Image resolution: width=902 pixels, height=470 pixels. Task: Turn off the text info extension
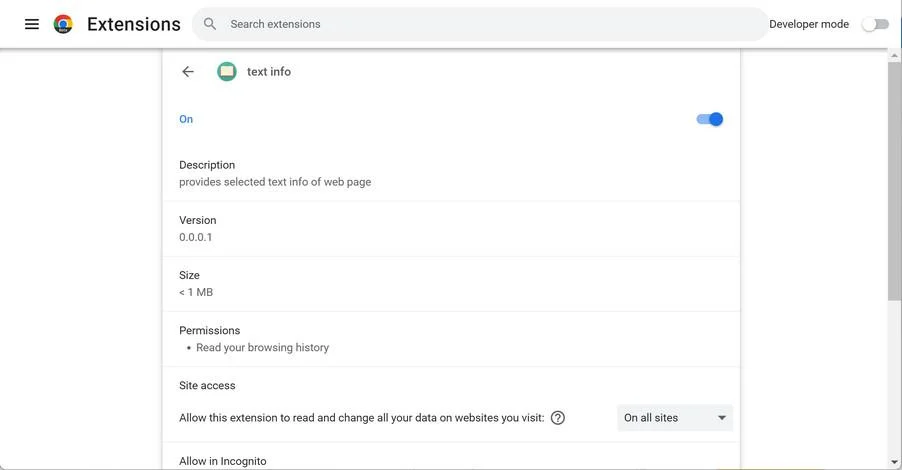click(x=710, y=119)
